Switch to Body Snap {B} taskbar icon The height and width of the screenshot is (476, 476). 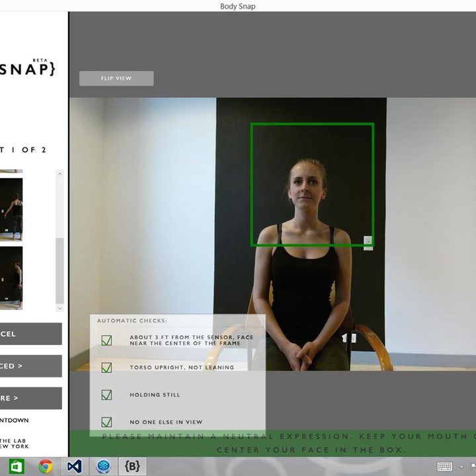point(132,467)
